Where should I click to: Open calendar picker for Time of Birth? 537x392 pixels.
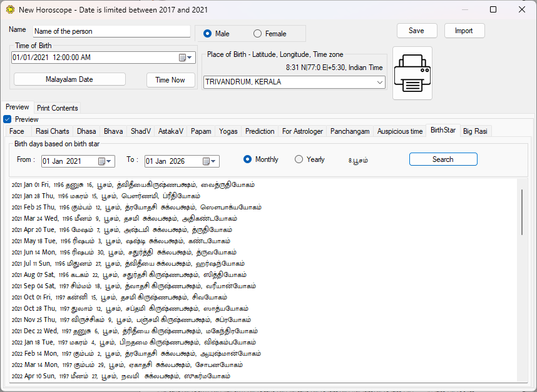coord(185,58)
